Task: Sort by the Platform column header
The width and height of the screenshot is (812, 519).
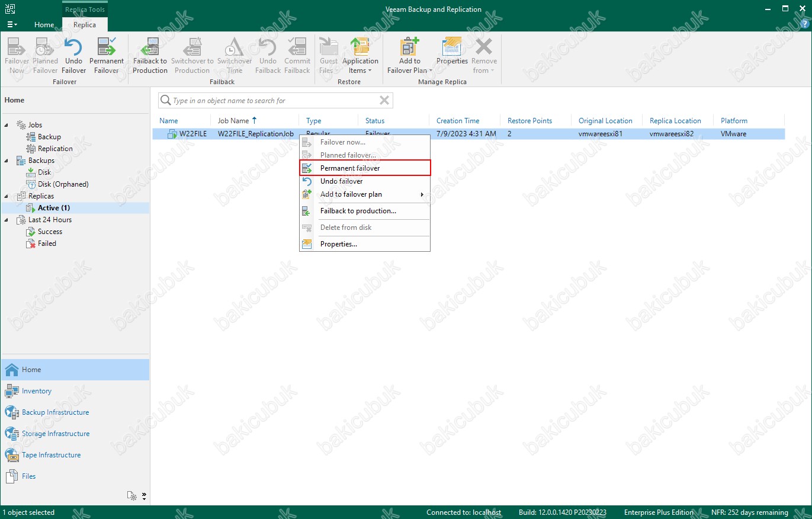Action: [734, 121]
